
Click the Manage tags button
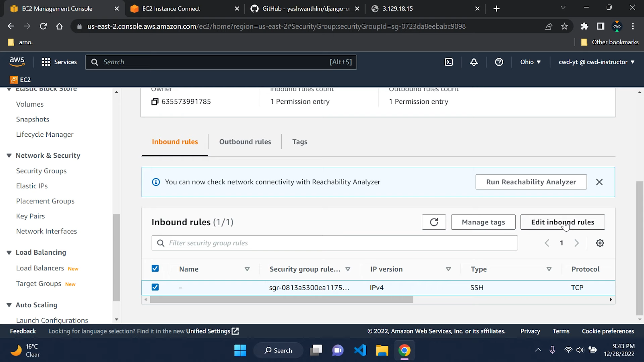click(483, 222)
